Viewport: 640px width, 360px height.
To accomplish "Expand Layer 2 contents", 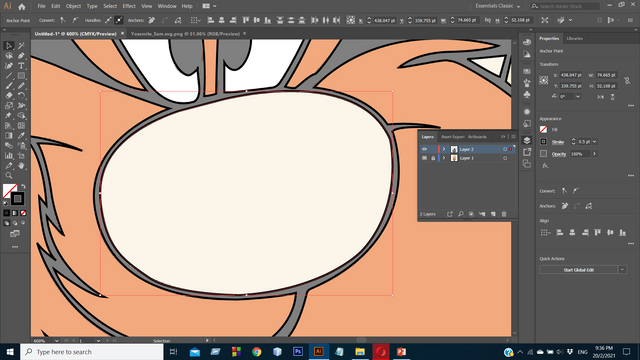I will 444,149.
